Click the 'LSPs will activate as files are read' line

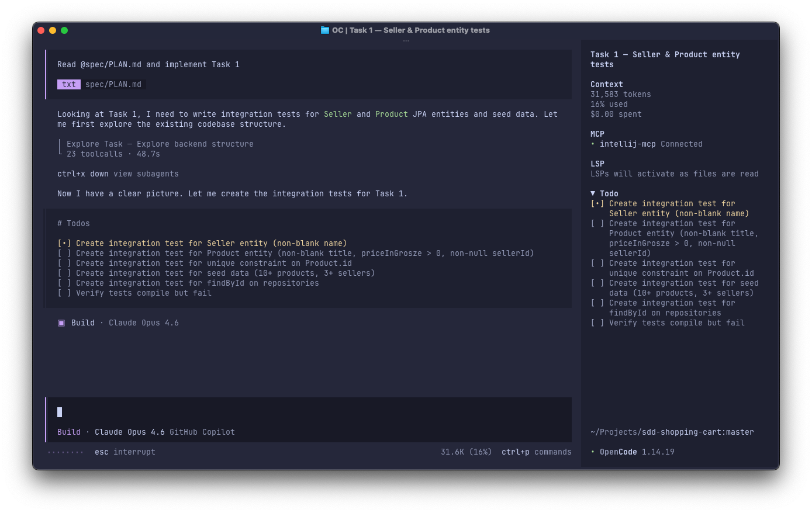675,174
